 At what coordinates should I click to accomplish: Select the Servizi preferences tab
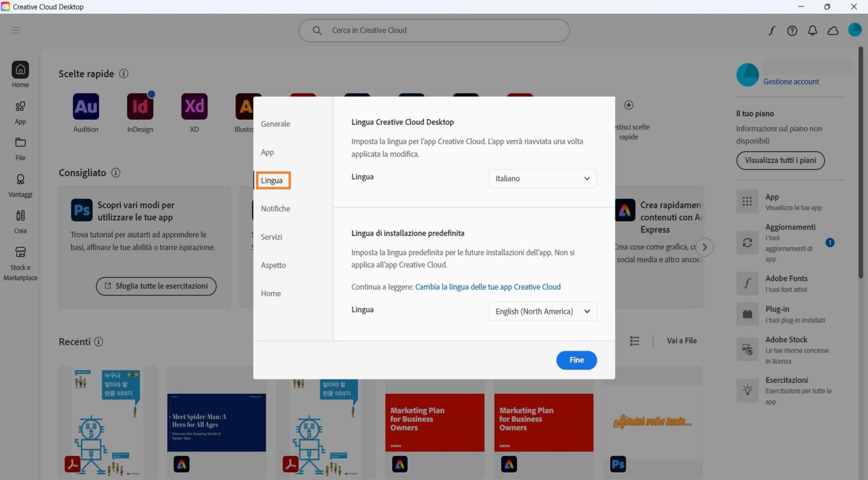coord(271,237)
